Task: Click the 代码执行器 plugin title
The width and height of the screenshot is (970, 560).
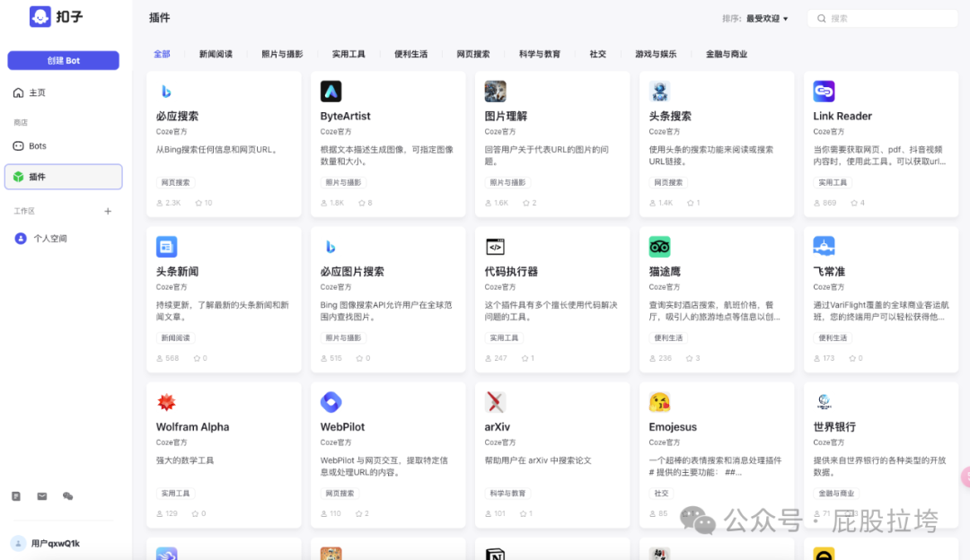Action: click(511, 271)
